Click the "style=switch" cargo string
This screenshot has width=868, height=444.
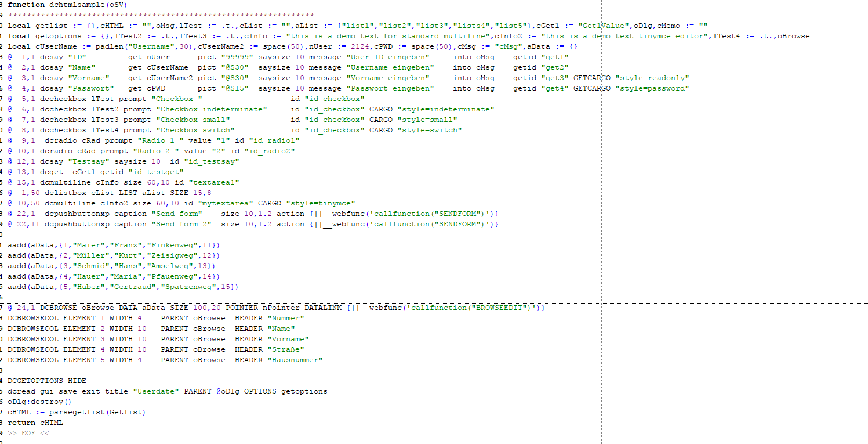[430, 130]
